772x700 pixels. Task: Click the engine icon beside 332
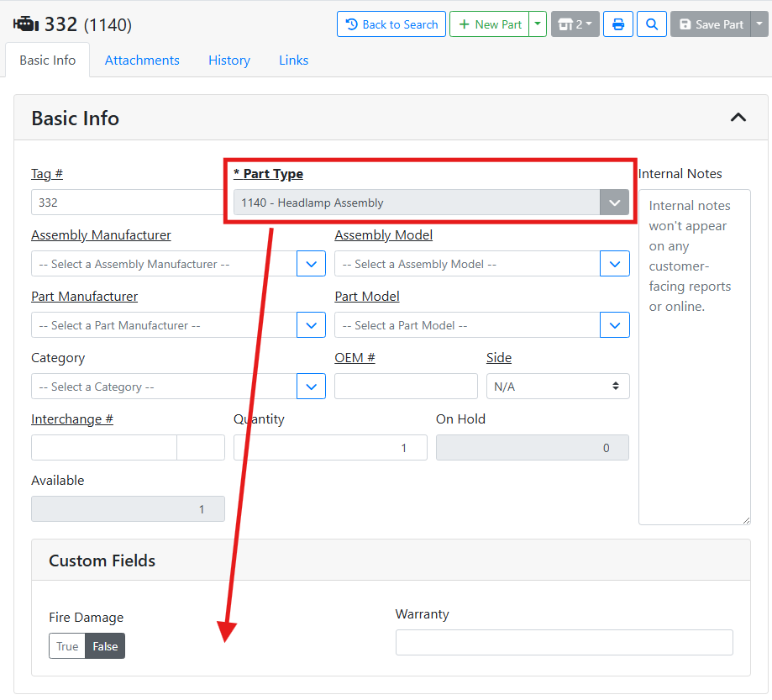coord(26,24)
